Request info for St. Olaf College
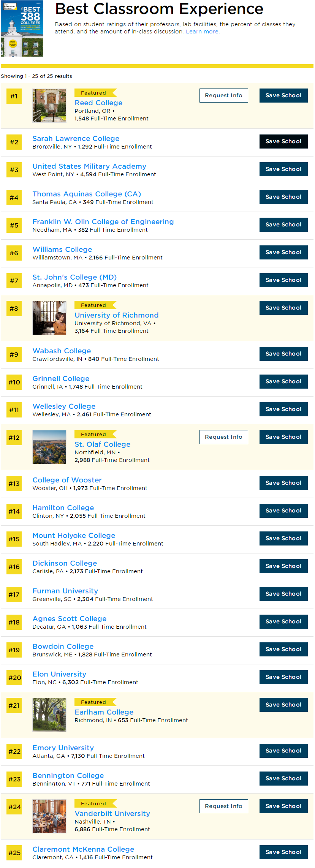The image size is (315, 868). pyautogui.click(x=223, y=437)
